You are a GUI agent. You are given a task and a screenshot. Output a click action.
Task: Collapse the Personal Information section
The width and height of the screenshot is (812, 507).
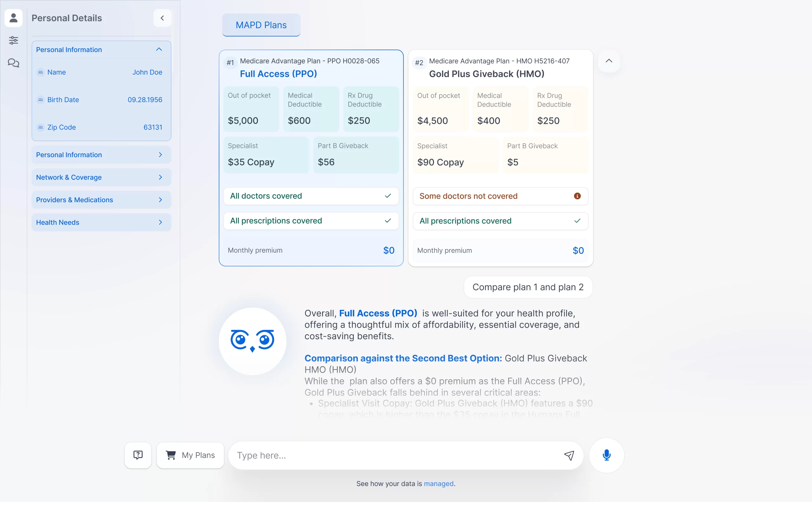click(158, 49)
